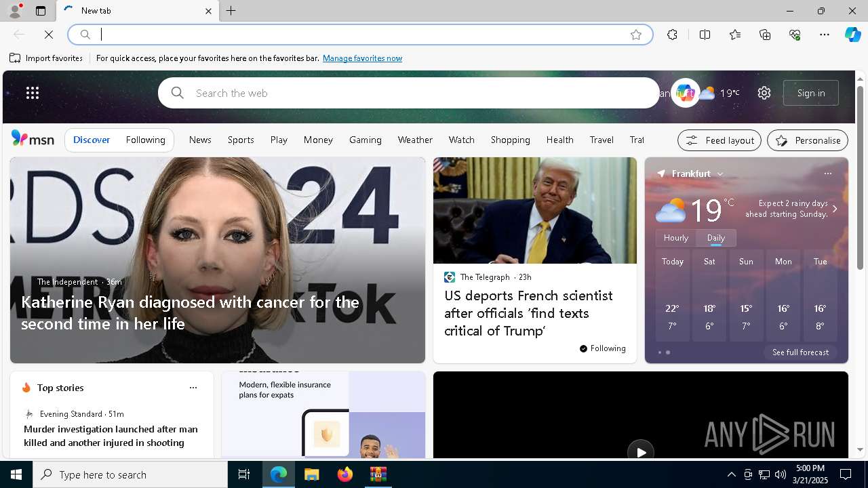
Task: Open Settings and more ellipsis menu
Action: click(825, 35)
